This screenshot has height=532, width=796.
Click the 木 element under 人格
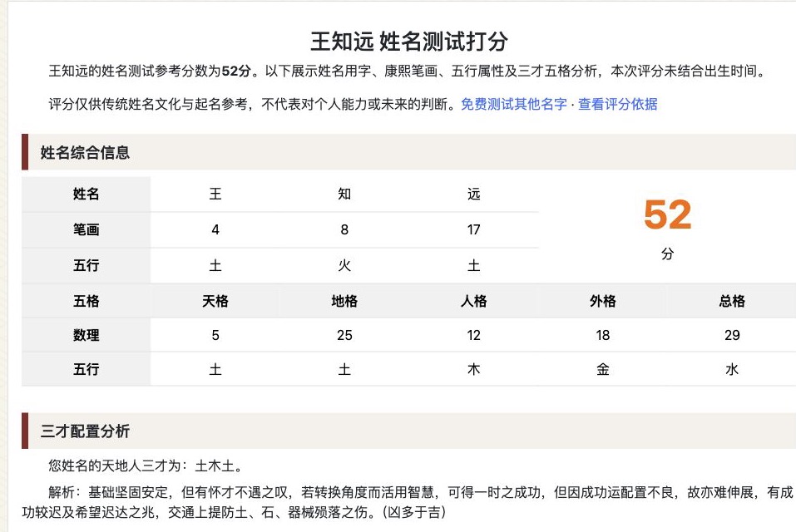tap(473, 369)
